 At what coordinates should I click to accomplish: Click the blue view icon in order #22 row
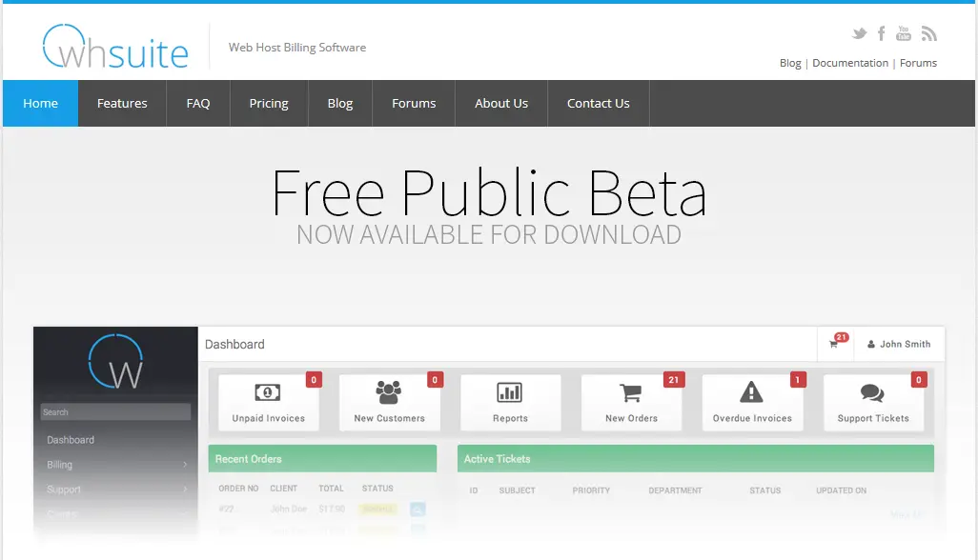(418, 510)
